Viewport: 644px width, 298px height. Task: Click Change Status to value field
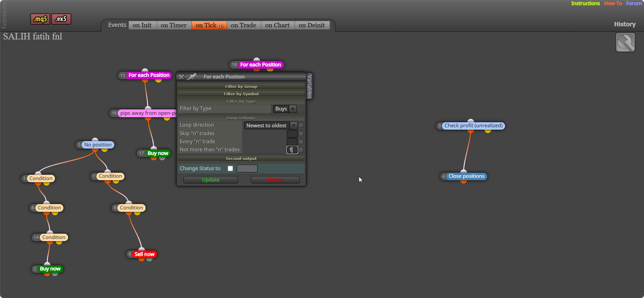click(247, 168)
